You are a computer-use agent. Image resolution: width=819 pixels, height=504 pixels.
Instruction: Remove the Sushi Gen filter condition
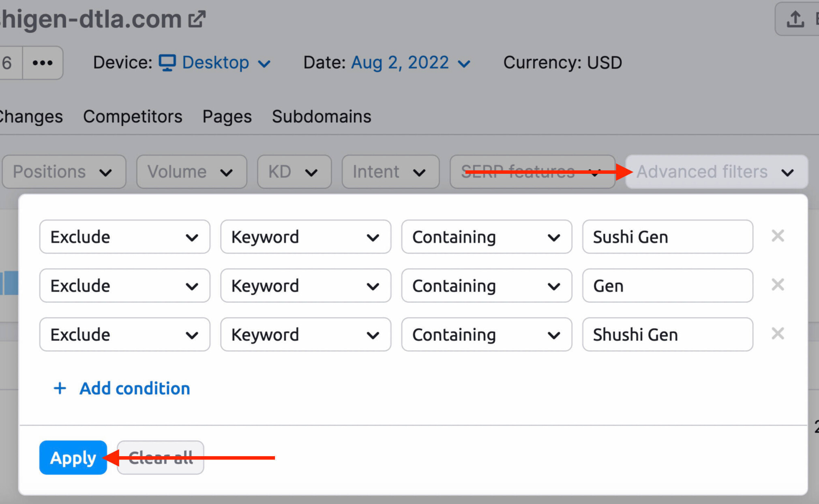pyautogui.click(x=778, y=236)
